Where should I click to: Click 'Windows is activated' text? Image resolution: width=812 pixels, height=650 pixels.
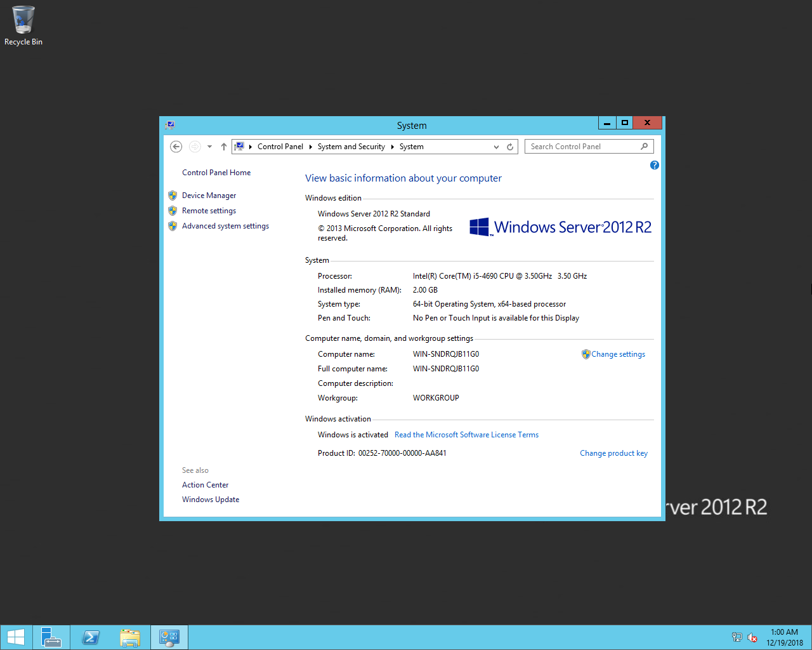pos(353,435)
